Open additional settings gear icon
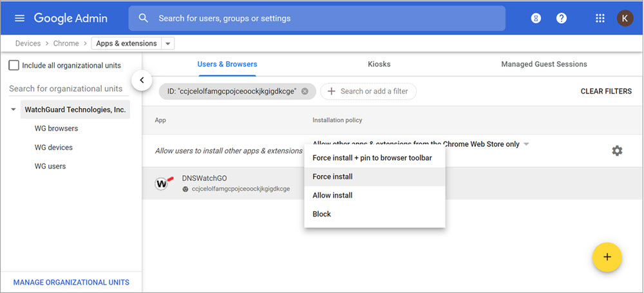The width and height of the screenshot is (644, 293). [617, 151]
